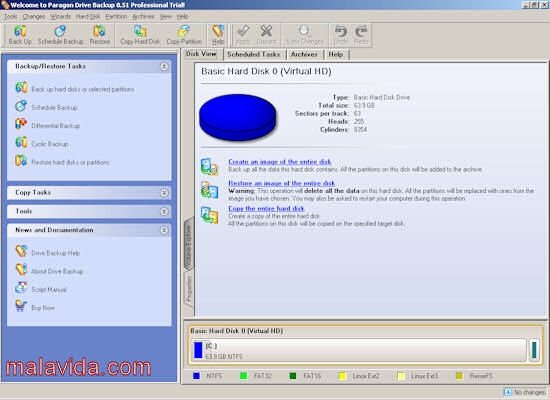Click the Buy Now shopping cart icon
Image resolution: width=550 pixels, height=400 pixels.
(x=21, y=306)
